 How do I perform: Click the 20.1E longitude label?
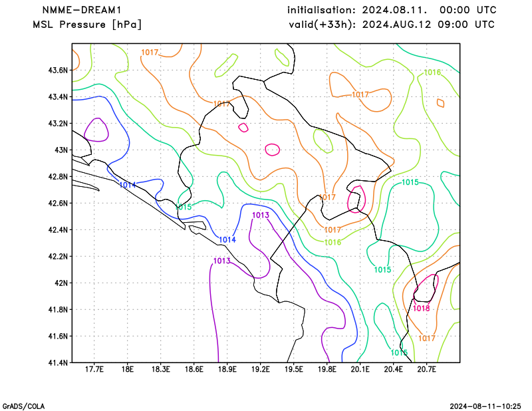pyautogui.click(x=360, y=370)
